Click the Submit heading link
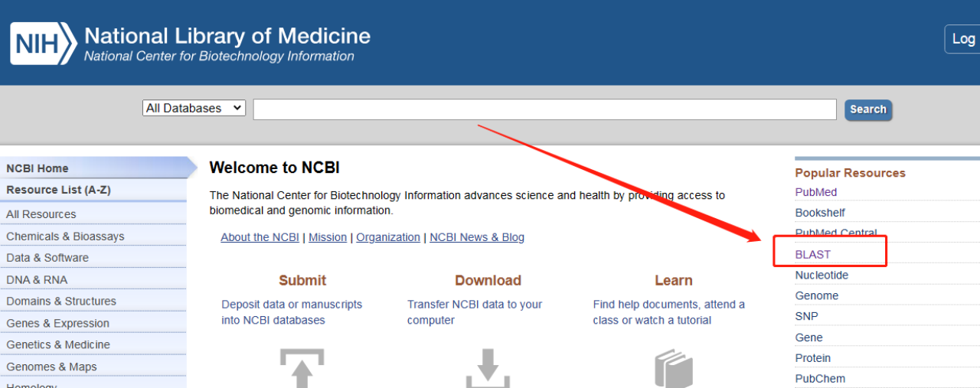Screen dimensions: 980x388 302,280
